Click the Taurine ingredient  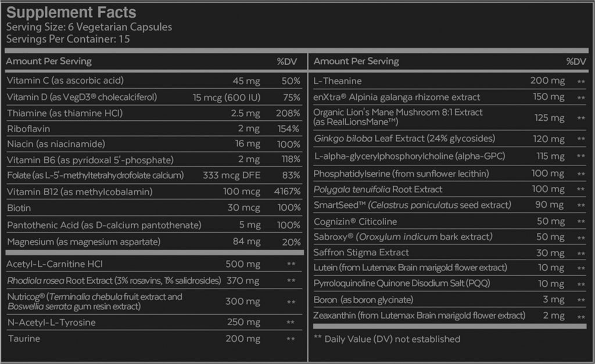[24, 339]
